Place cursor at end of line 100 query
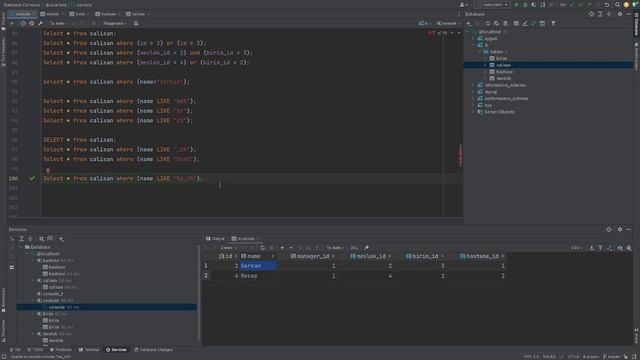 tap(203, 179)
